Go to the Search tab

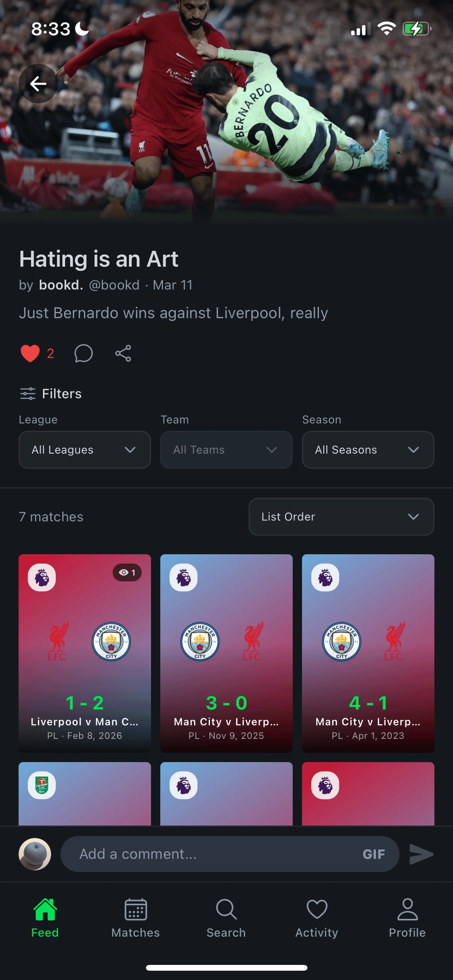click(x=226, y=918)
